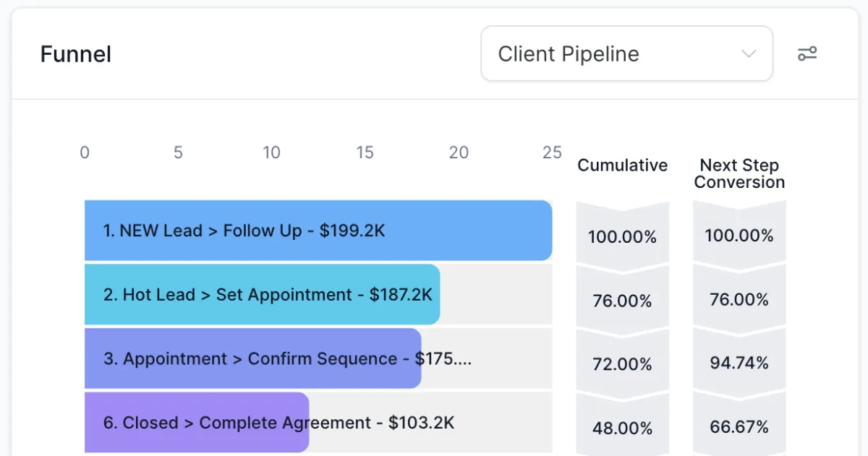Select the NEW Lead > Follow Up bar
868x456 pixels.
point(318,231)
